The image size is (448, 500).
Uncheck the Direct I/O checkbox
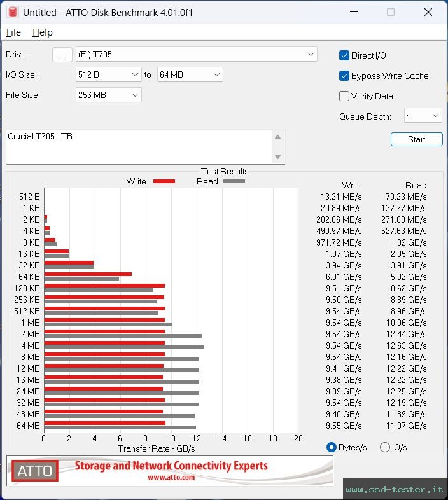(344, 55)
